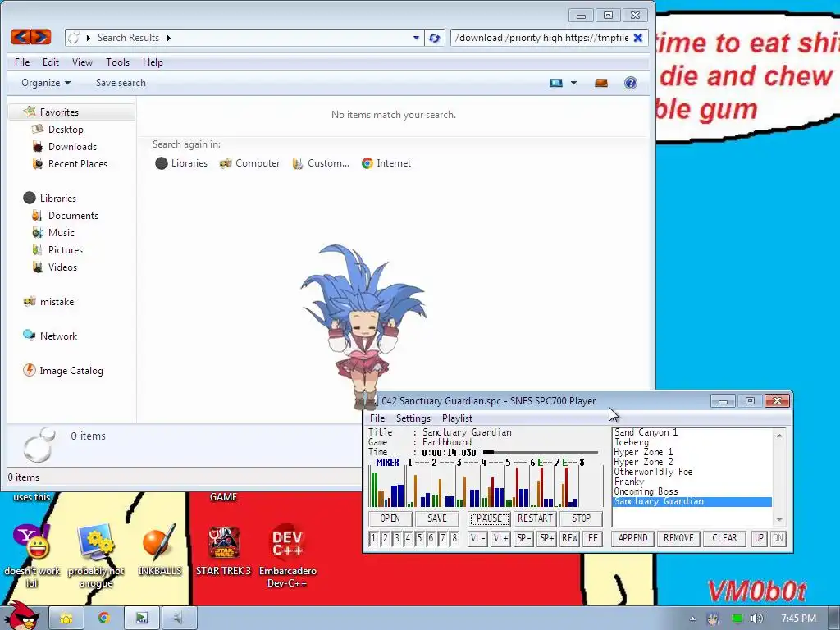Toggle channel 5 in SPC700 Player
840x630 pixels.
(x=419, y=538)
